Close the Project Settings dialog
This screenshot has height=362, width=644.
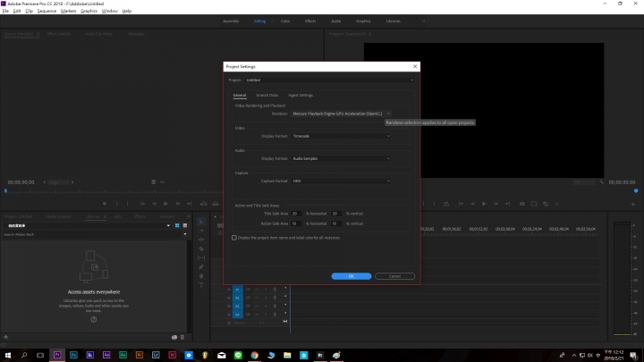pyautogui.click(x=415, y=66)
